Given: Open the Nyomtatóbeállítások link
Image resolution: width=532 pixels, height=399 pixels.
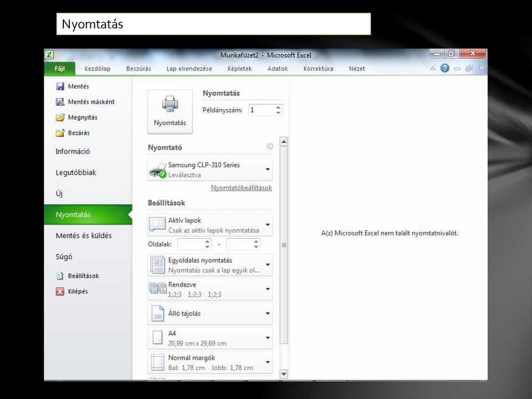Looking at the screenshot, I should point(241,188).
